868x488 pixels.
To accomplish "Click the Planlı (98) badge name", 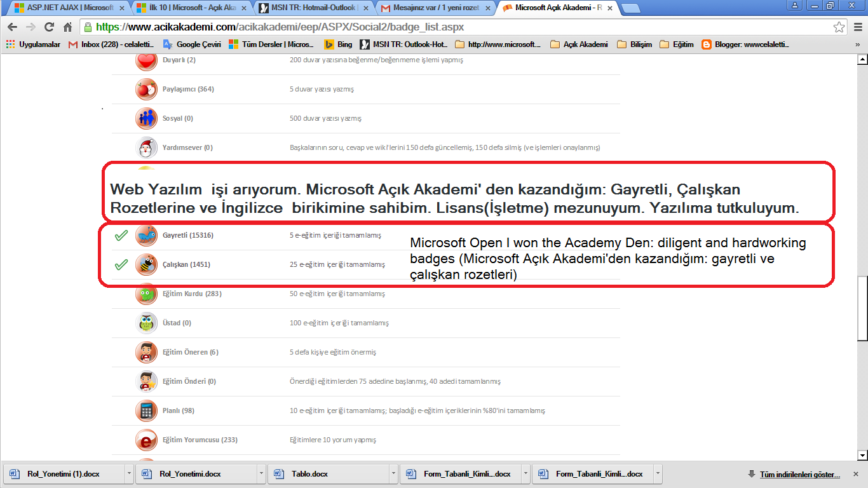I will pos(179,410).
